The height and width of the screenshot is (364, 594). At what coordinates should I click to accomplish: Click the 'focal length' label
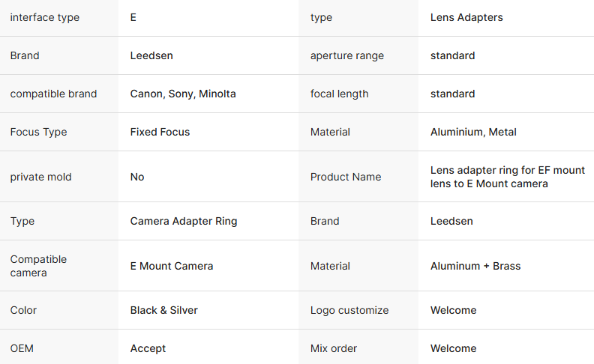coord(340,94)
